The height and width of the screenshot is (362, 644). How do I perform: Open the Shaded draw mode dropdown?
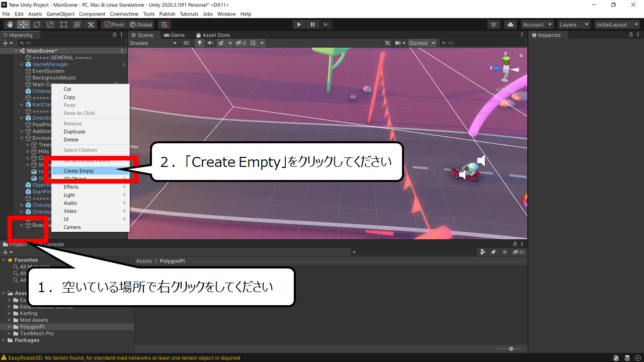click(x=153, y=43)
